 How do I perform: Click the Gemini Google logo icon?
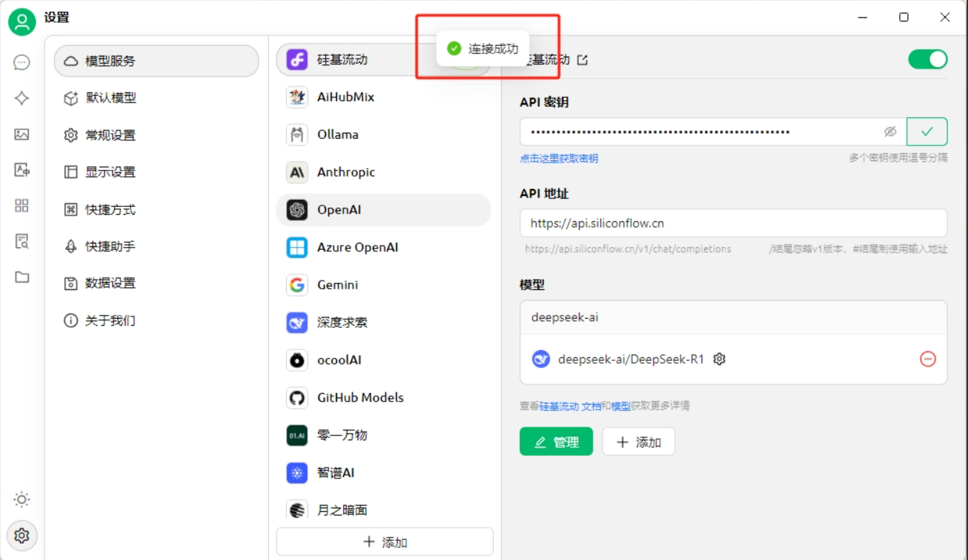click(297, 285)
